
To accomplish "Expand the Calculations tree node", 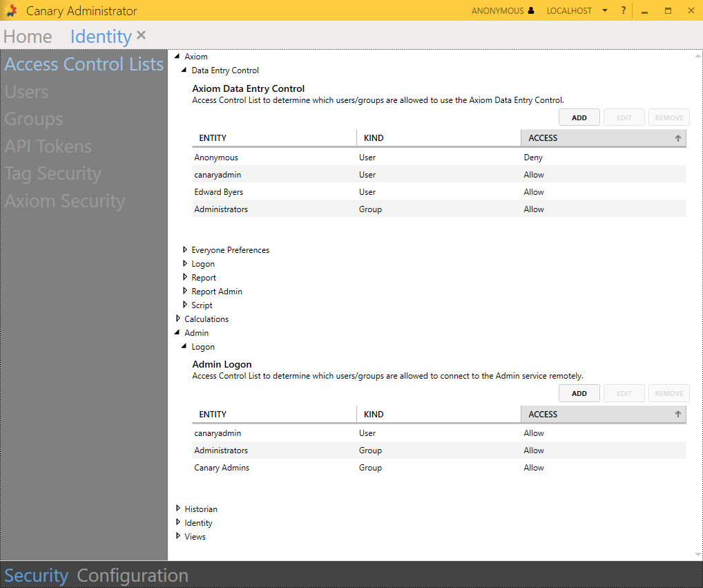I will (178, 319).
